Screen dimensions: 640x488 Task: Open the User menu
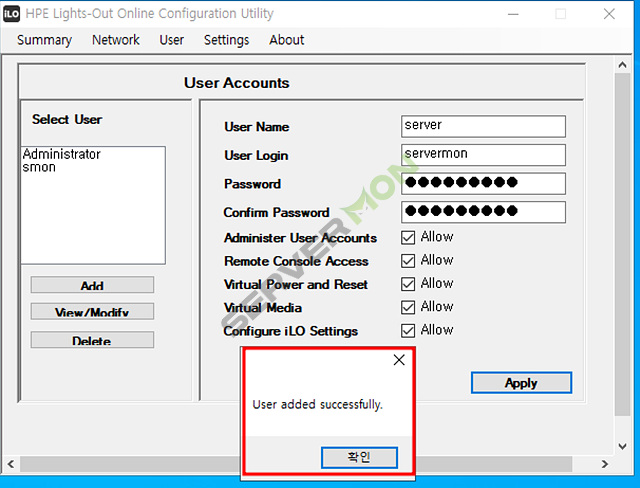pyautogui.click(x=171, y=40)
